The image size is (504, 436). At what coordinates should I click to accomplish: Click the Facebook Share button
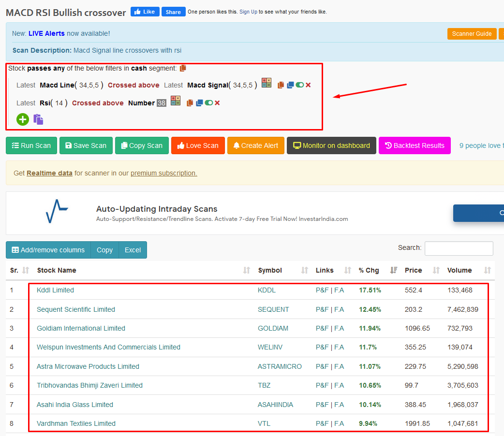174,12
